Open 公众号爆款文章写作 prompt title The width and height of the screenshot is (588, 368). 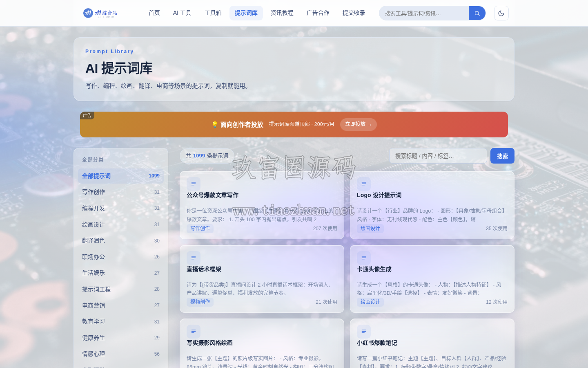[212, 195]
